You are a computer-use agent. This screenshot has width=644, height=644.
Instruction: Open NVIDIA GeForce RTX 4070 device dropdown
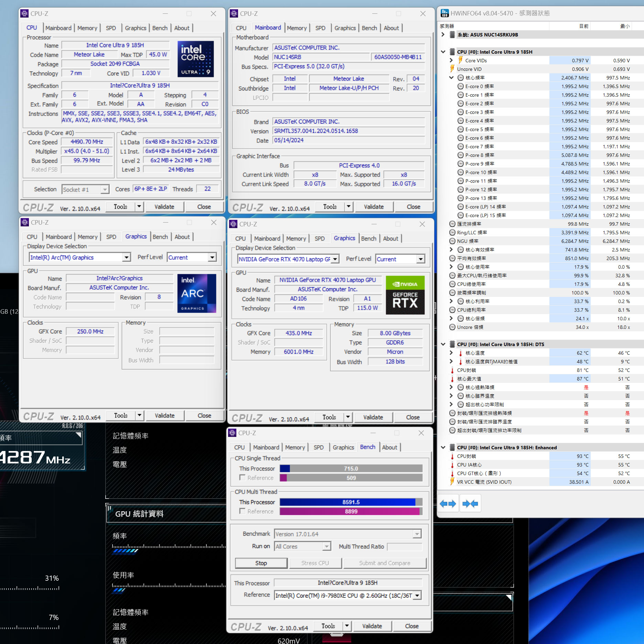point(335,259)
